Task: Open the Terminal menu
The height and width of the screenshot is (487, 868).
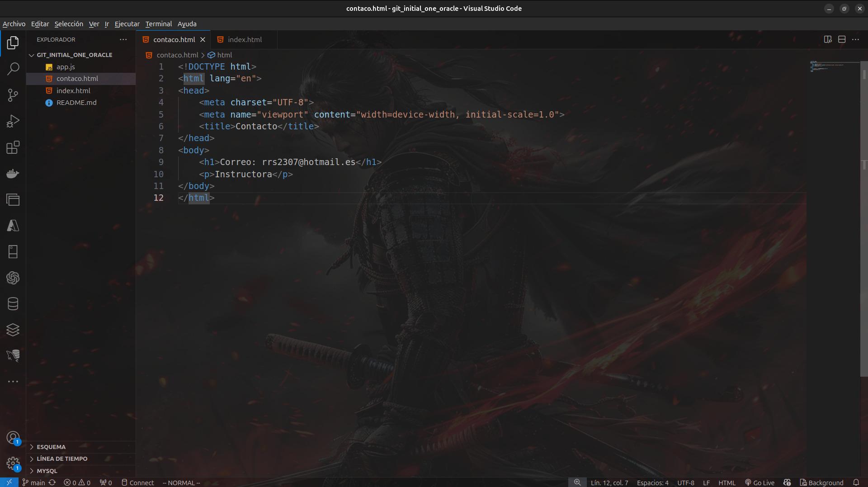Action: coord(159,24)
